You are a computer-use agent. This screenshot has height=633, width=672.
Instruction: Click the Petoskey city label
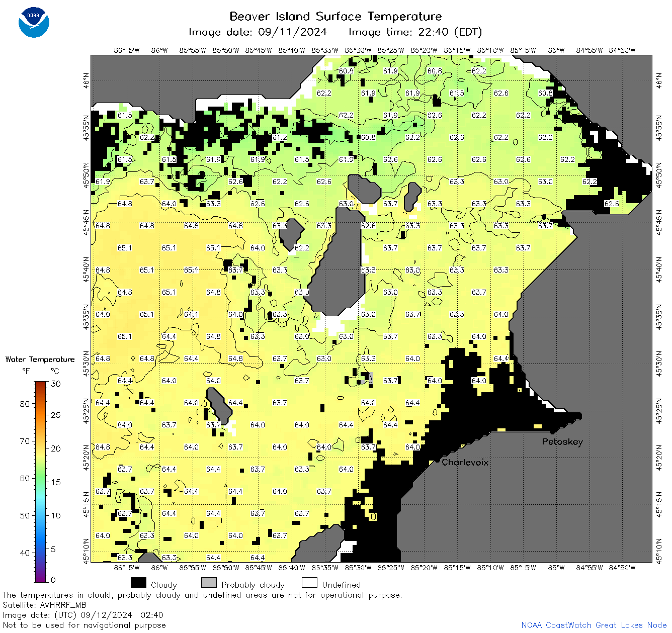coord(562,442)
